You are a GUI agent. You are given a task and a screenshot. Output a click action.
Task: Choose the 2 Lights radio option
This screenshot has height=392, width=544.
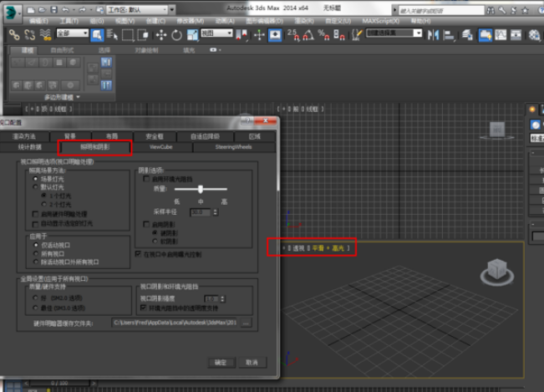click(44, 204)
